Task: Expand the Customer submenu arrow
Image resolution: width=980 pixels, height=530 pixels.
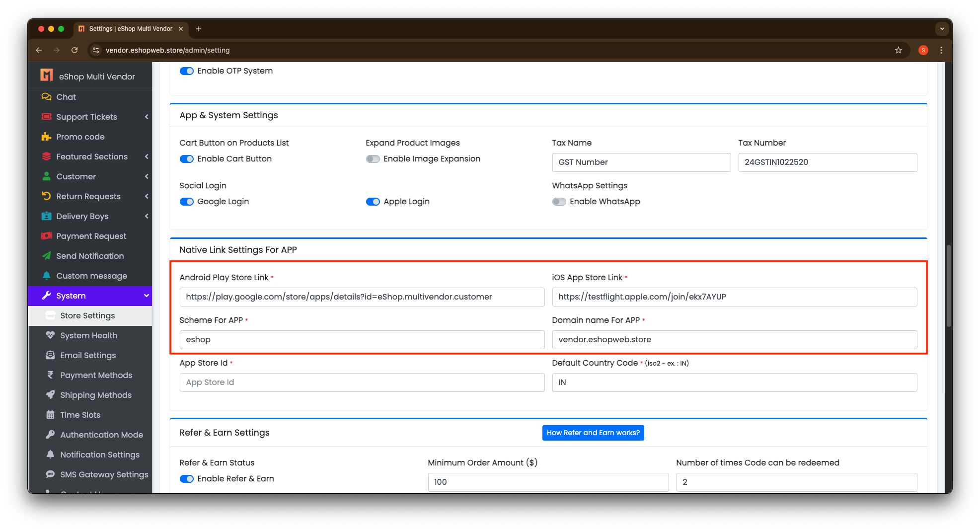Action: click(x=147, y=176)
